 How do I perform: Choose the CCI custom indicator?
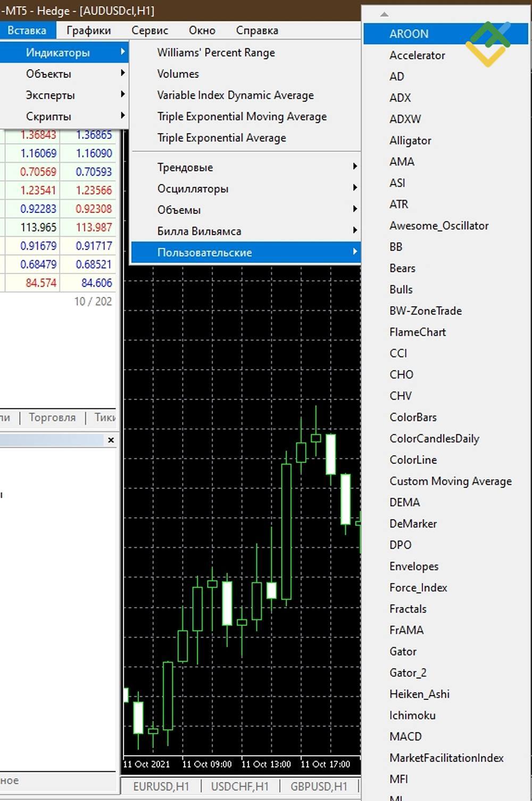tap(446, 353)
